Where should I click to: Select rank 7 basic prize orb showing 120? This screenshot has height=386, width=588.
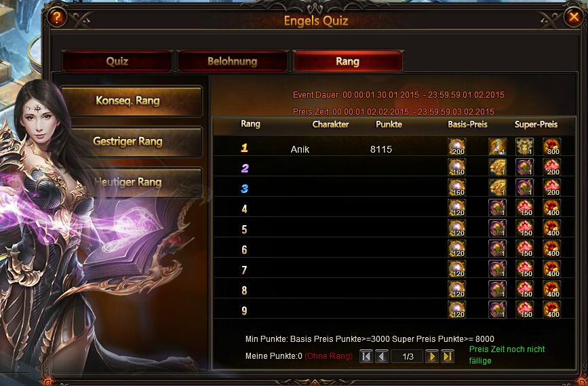[456, 269]
